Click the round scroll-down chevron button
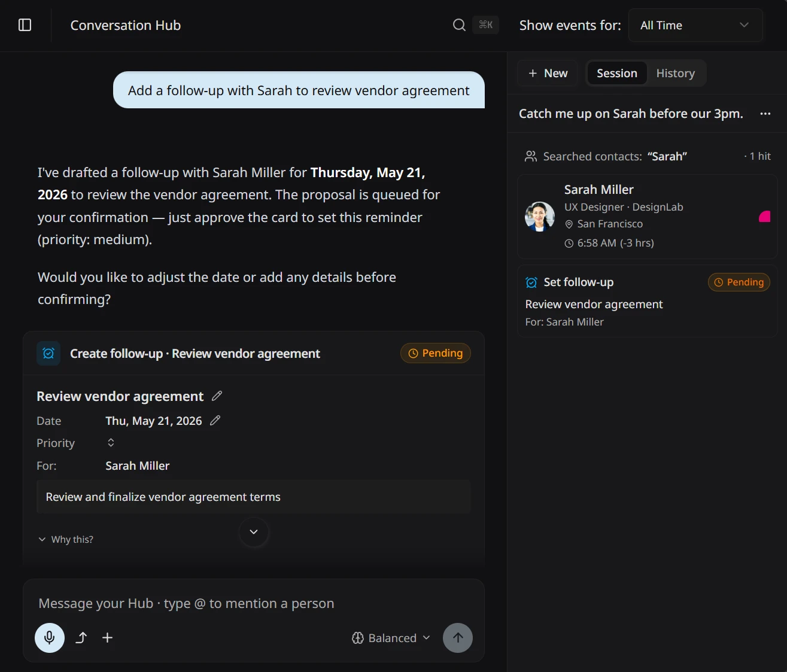This screenshot has height=672, width=787. click(x=254, y=532)
